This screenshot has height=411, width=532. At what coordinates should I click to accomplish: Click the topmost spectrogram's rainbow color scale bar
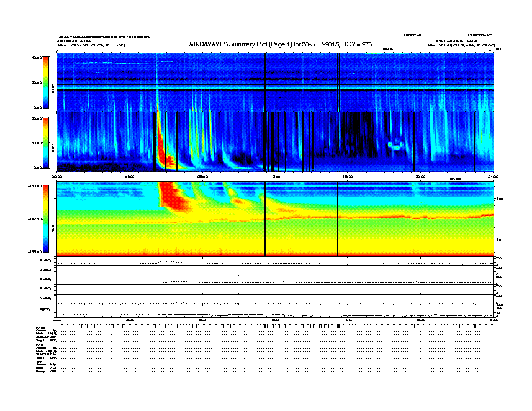46,83
